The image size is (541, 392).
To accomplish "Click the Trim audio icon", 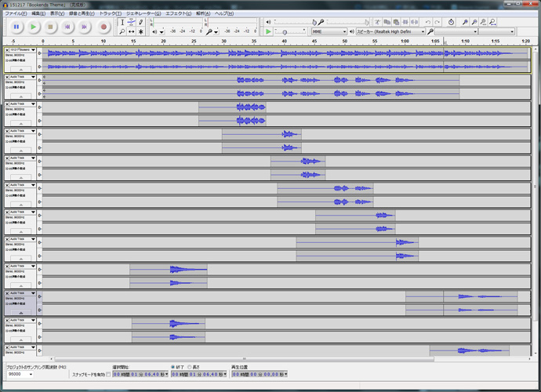I will (x=405, y=22).
